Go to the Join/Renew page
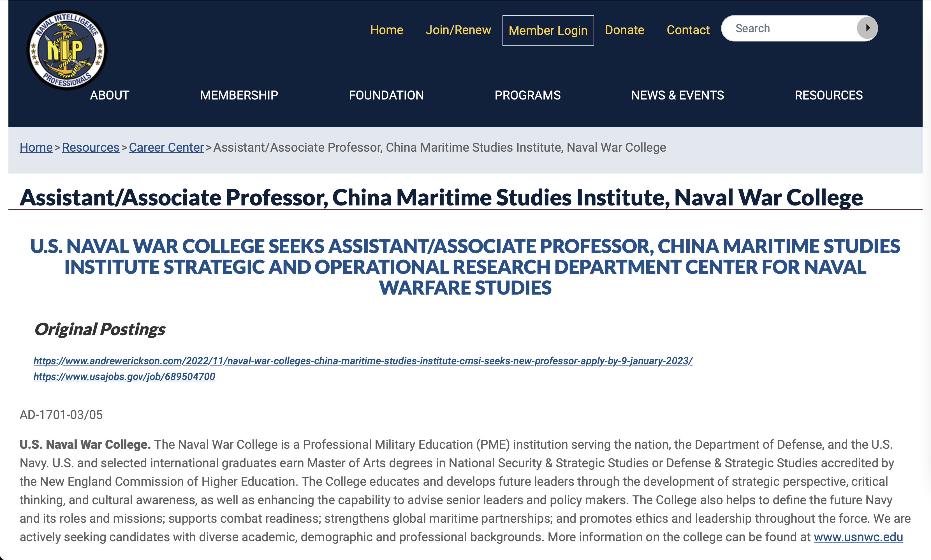Viewport: 931px width, 560px height. coord(458,30)
